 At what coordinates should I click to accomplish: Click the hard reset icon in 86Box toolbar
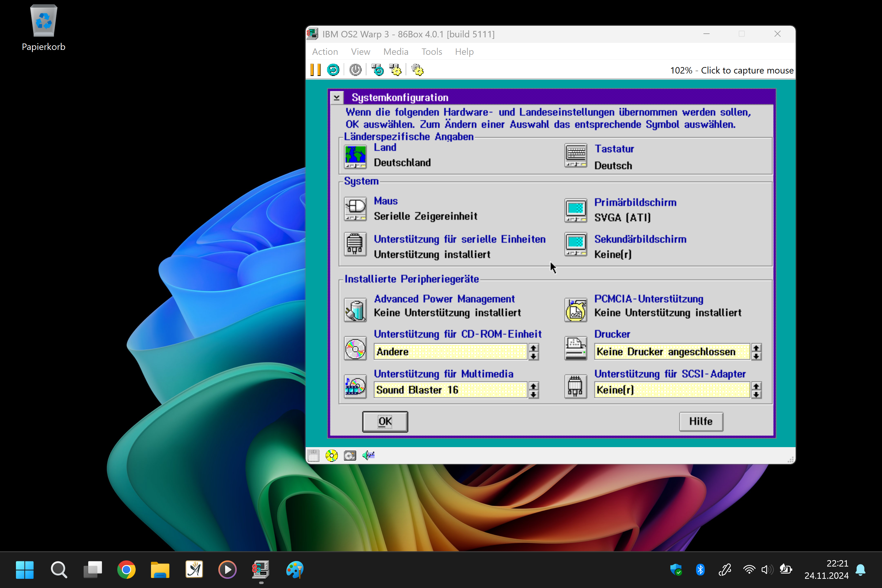pos(333,70)
